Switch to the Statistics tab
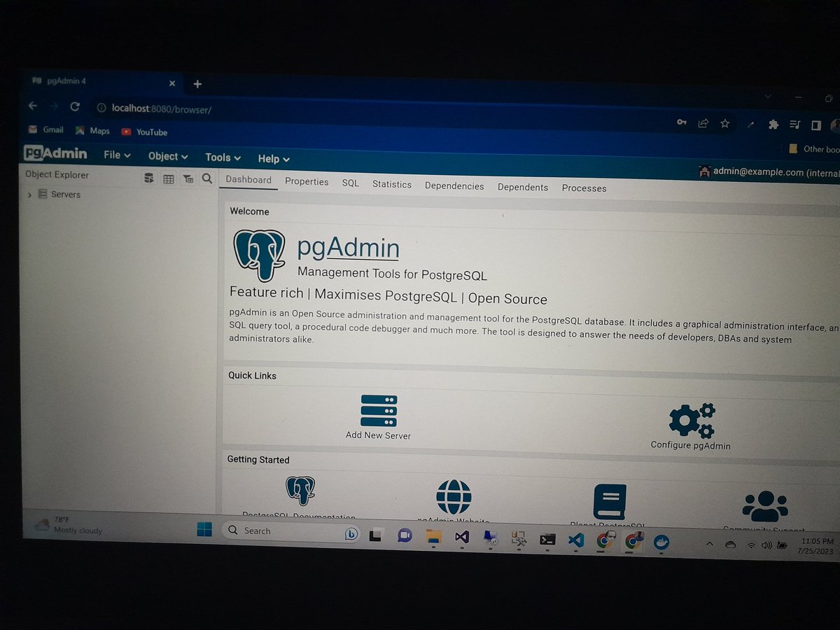The height and width of the screenshot is (630, 840). tap(392, 185)
